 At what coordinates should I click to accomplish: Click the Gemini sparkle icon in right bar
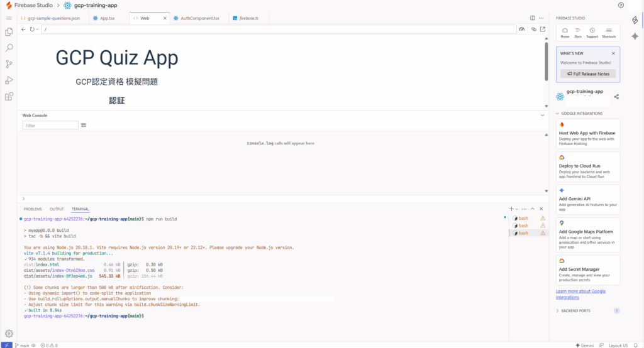[x=635, y=36]
